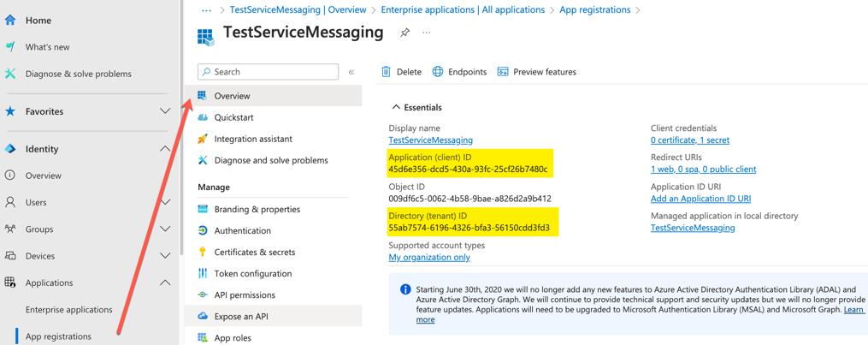
Task: Open Authentication in the Manage menu
Action: 242,230
